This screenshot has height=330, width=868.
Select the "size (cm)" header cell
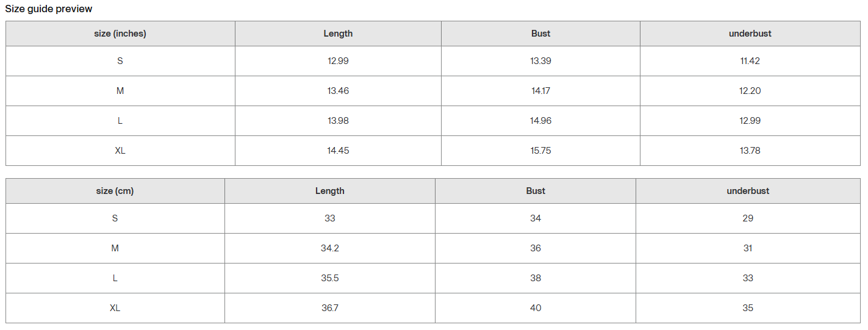tap(115, 191)
